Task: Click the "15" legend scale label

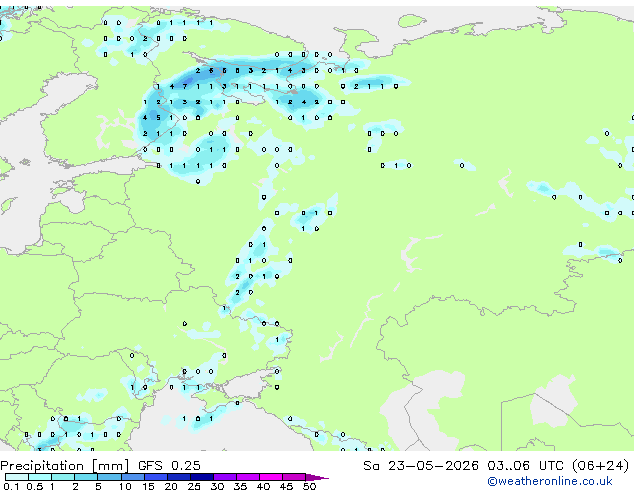Action: tap(148, 486)
